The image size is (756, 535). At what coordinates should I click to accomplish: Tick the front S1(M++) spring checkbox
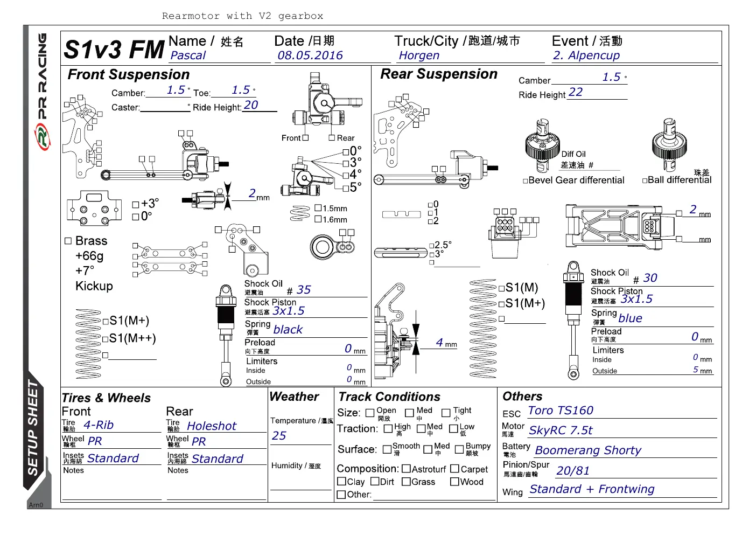pyautogui.click(x=106, y=339)
